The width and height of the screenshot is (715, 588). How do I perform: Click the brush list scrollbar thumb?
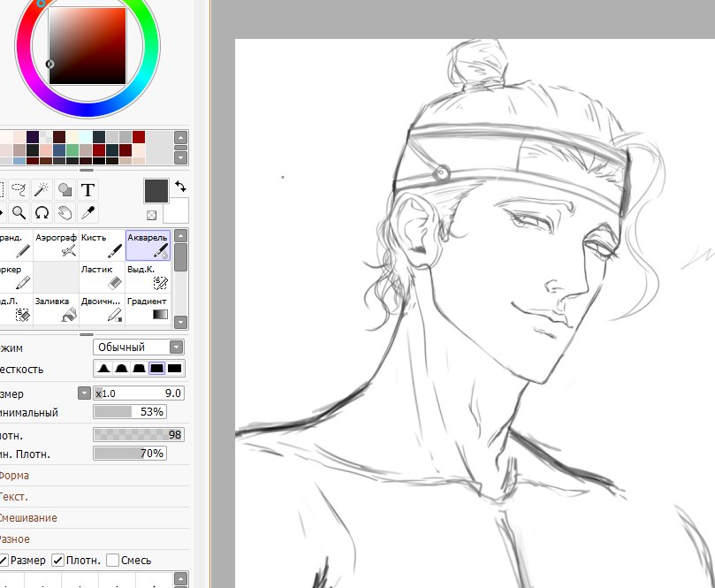coord(180,257)
